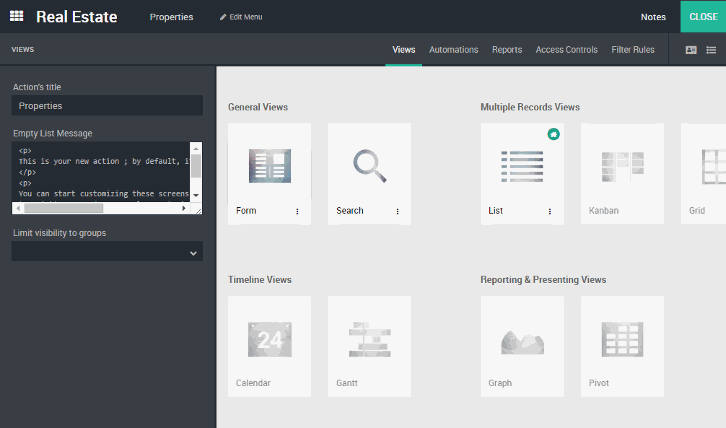
Task: Click the Pivot card label
Action: 599,383
